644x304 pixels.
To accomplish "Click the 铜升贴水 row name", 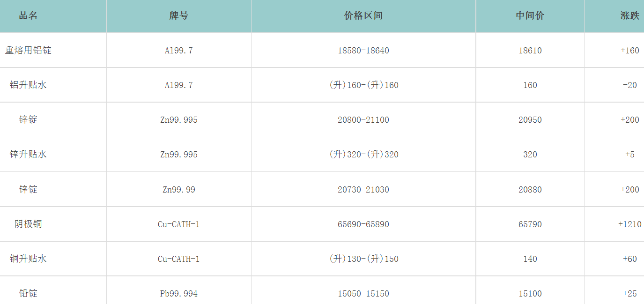I will [28, 259].
